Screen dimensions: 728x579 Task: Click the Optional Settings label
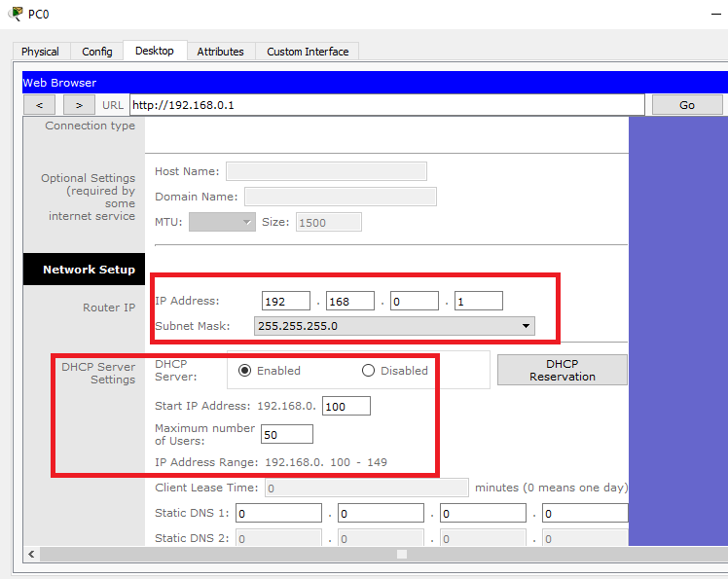(89, 197)
